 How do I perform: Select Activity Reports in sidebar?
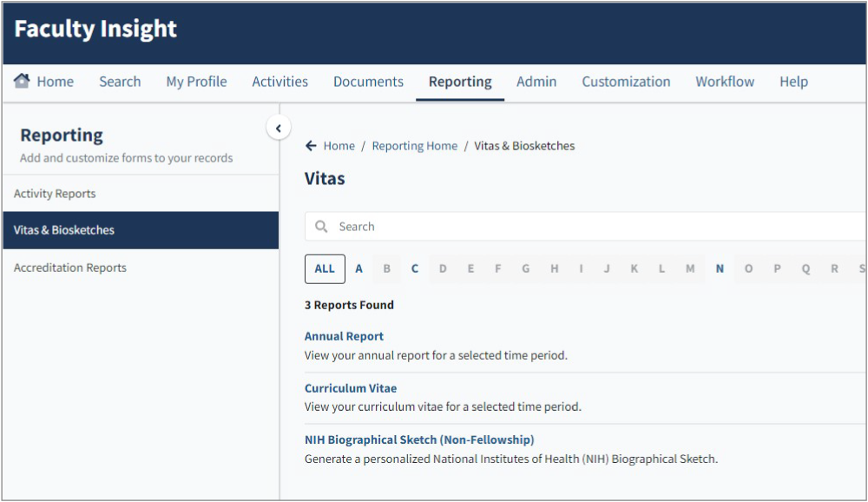click(x=55, y=194)
